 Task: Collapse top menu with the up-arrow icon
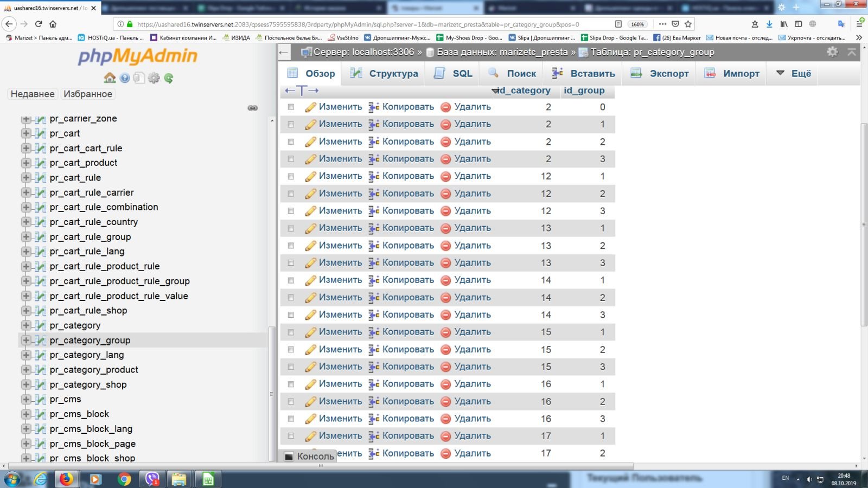point(852,52)
